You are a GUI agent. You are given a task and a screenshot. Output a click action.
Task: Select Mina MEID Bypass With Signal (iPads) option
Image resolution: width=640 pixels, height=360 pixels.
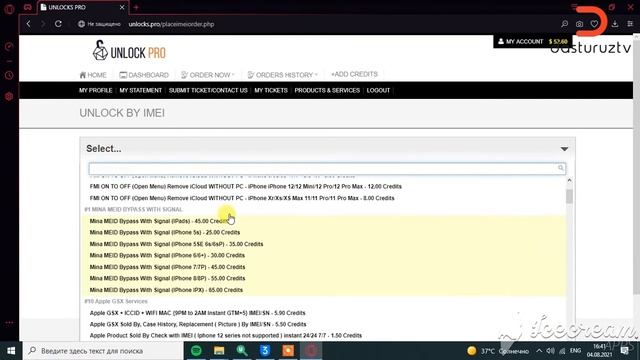[159, 221]
